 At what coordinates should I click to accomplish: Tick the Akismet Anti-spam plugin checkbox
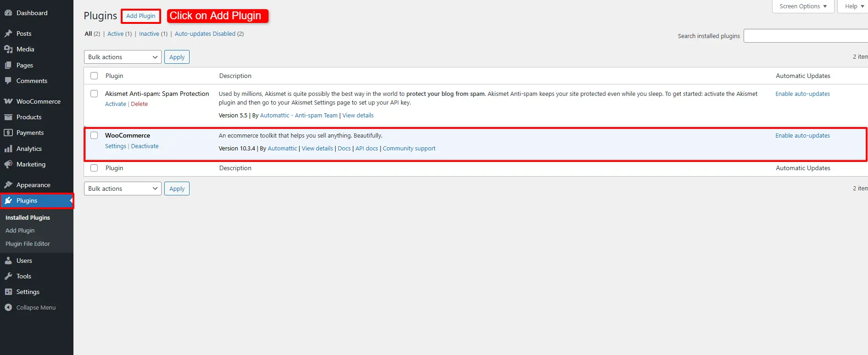(94, 94)
